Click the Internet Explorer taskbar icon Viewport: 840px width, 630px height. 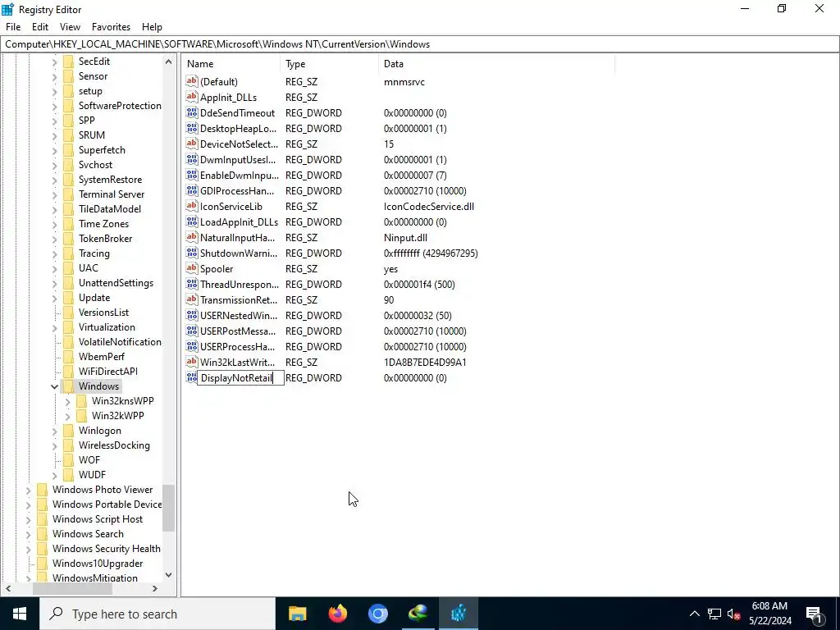(418, 614)
